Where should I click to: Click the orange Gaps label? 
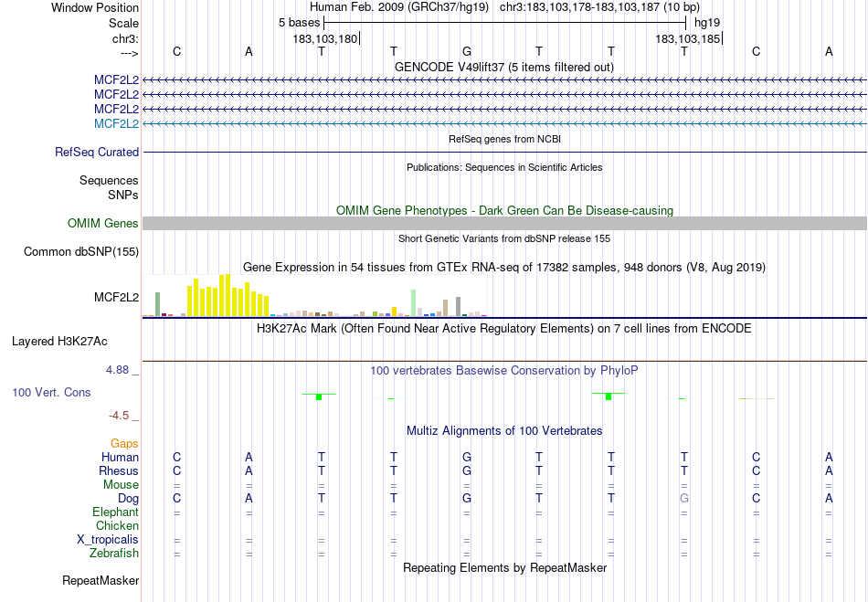[x=124, y=443]
